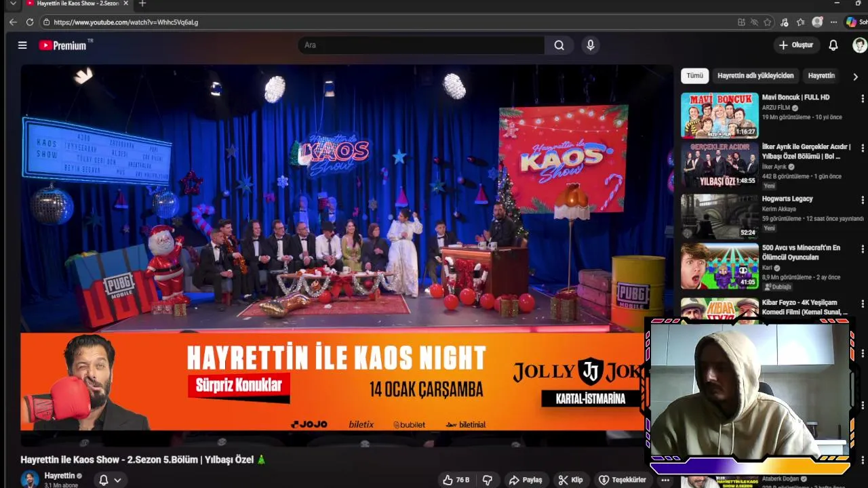Like the video with thumbs up
The height and width of the screenshot is (488, 868).
[x=456, y=480]
